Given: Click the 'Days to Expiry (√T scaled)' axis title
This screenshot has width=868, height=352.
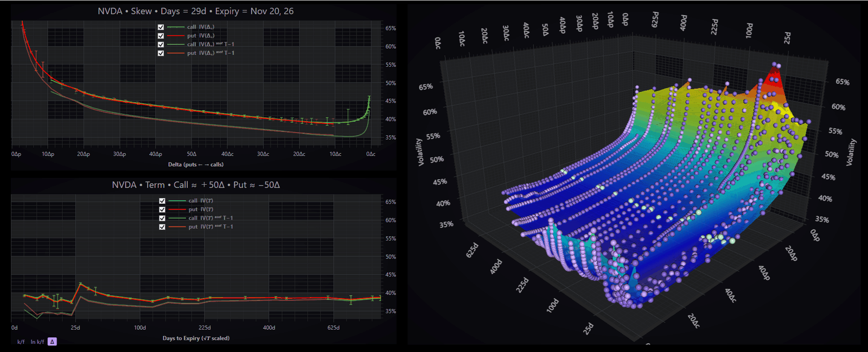Looking at the screenshot, I should [x=196, y=338].
